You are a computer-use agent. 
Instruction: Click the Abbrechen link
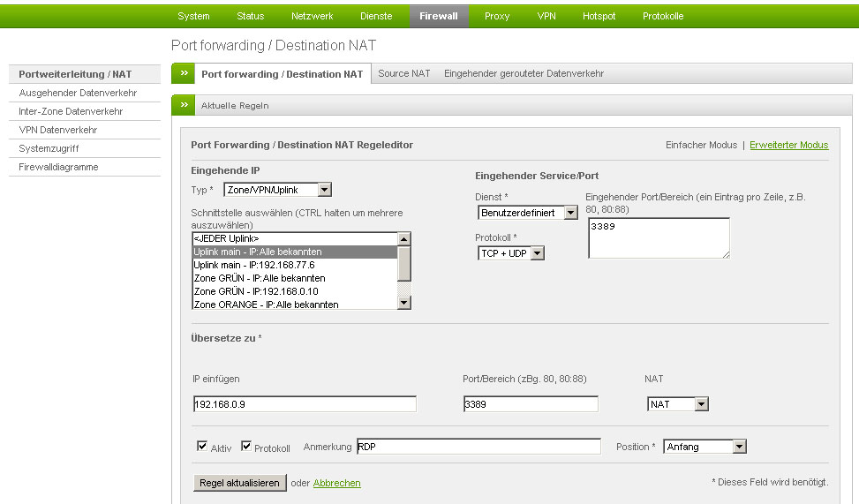pos(336,483)
